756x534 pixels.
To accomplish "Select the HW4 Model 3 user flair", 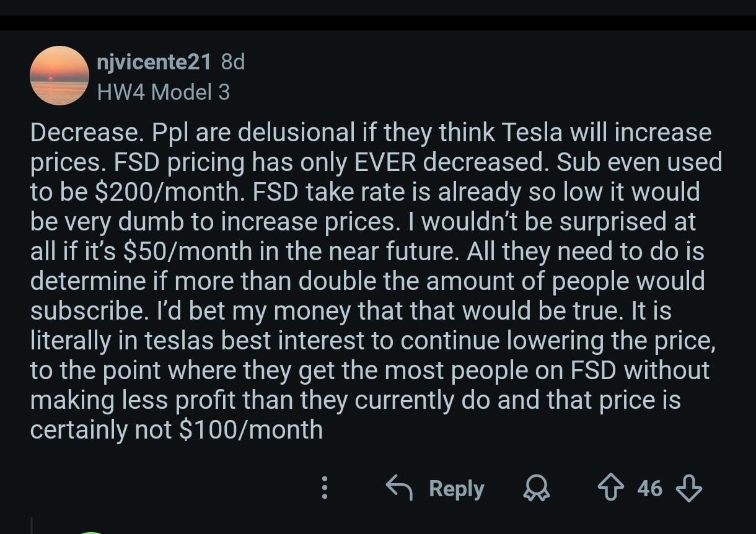I will (164, 92).
